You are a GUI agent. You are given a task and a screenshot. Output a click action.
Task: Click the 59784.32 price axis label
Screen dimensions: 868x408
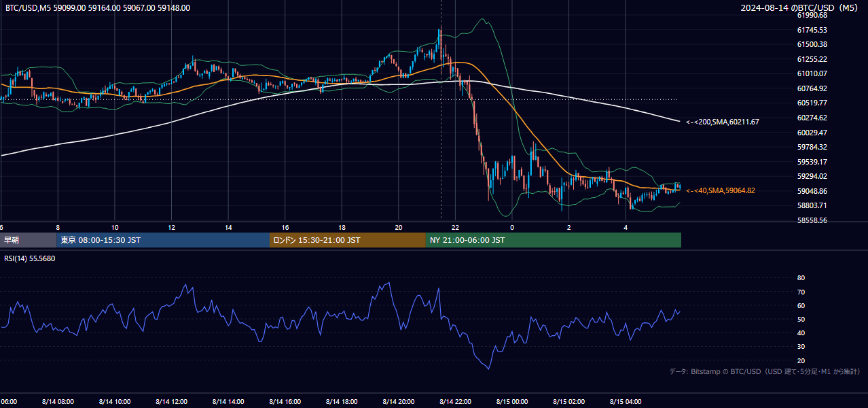[x=812, y=147]
